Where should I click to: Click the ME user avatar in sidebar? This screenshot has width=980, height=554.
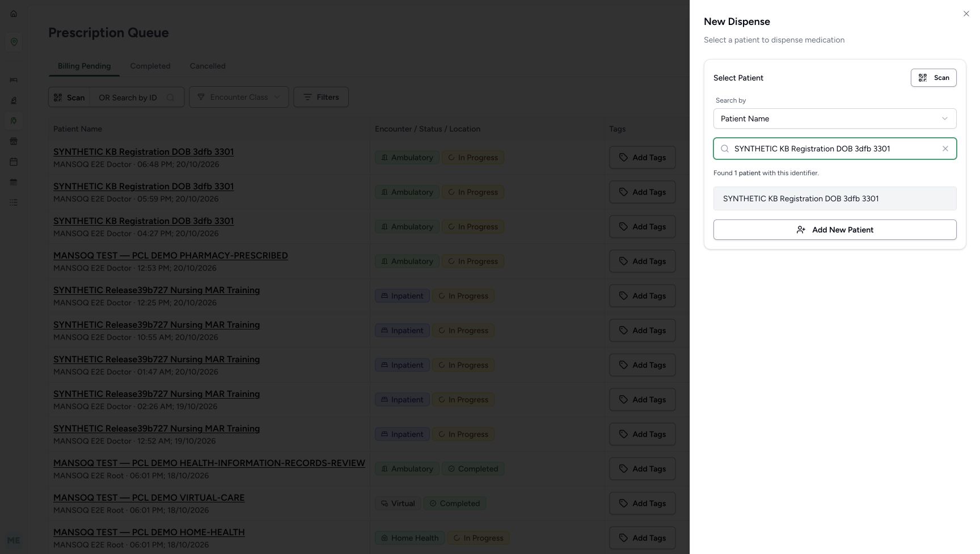(14, 540)
